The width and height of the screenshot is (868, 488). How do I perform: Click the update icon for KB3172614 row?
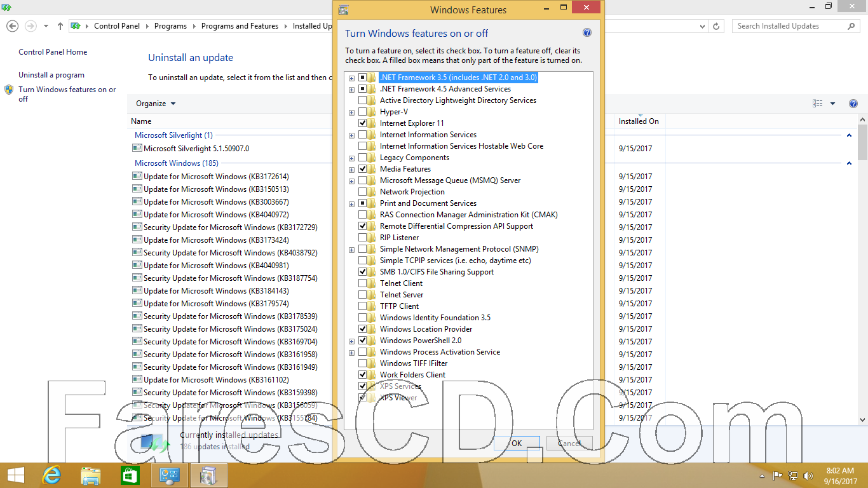coord(137,176)
